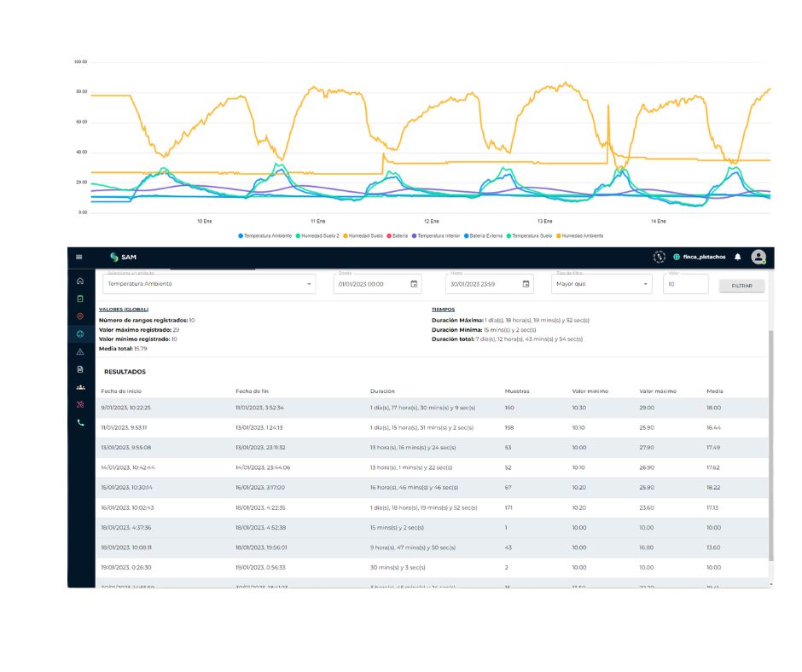Open the location pin sidebar icon
The height and width of the screenshot is (672, 802).
[80, 316]
